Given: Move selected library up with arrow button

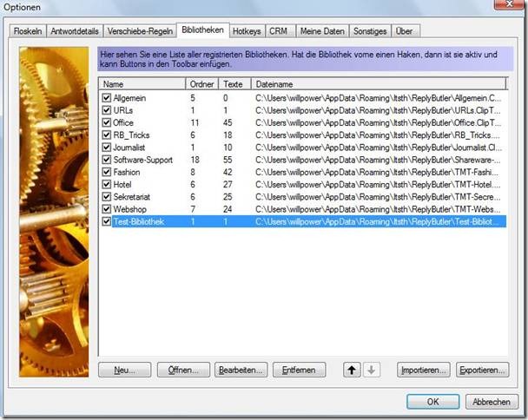Looking at the screenshot, I should click(352, 370).
